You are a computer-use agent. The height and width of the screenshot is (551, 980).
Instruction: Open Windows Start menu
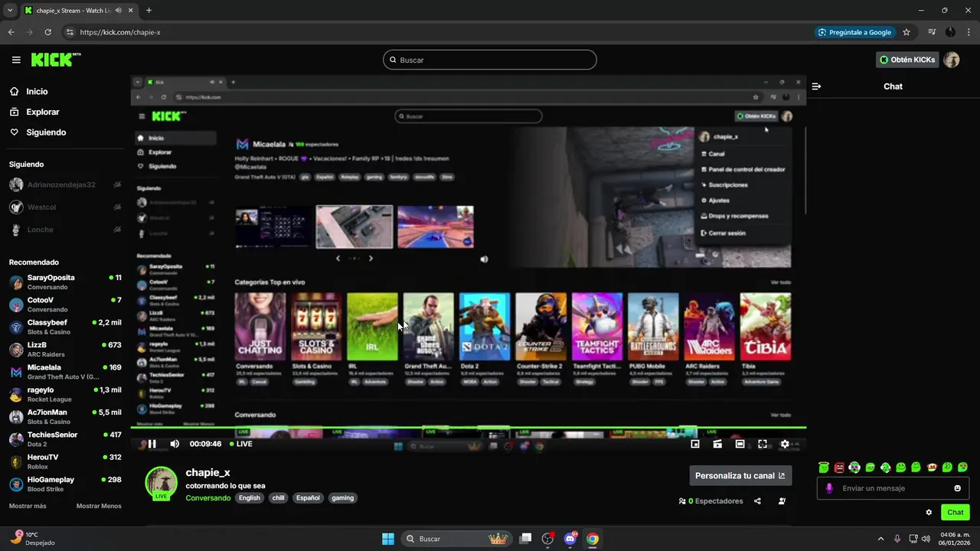click(x=388, y=539)
